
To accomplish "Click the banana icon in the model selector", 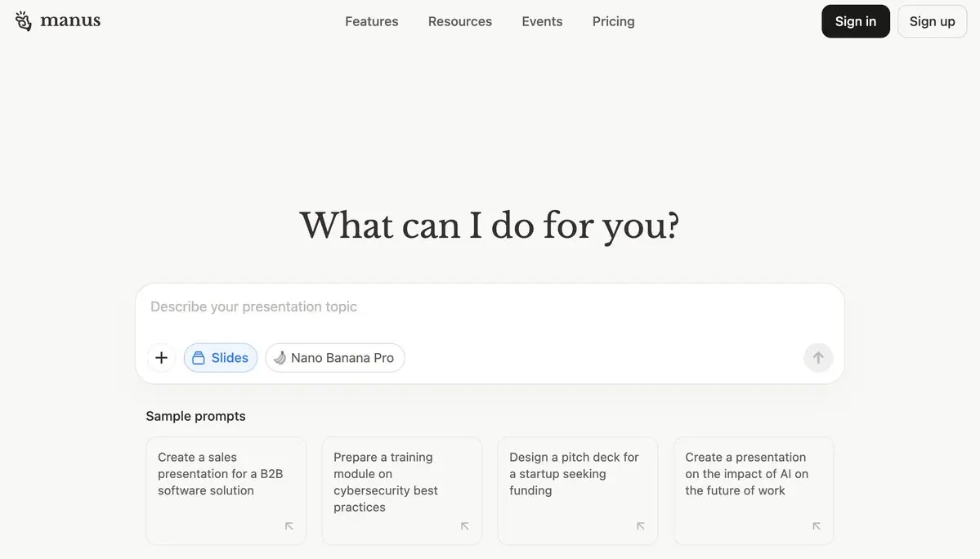I will pos(280,358).
